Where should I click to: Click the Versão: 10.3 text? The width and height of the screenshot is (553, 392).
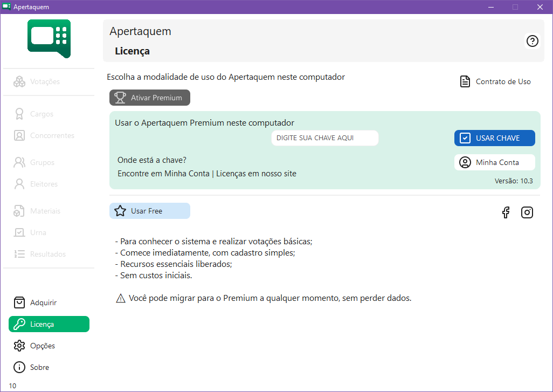click(514, 181)
